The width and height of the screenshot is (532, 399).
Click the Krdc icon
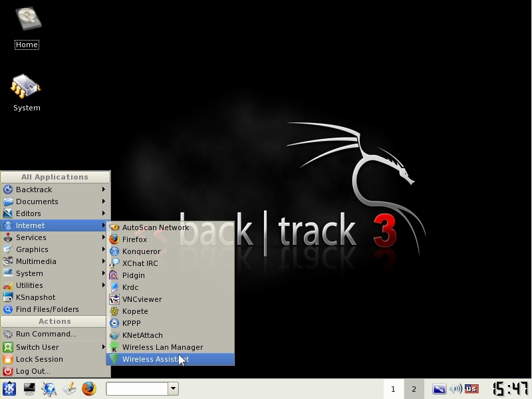click(x=114, y=287)
